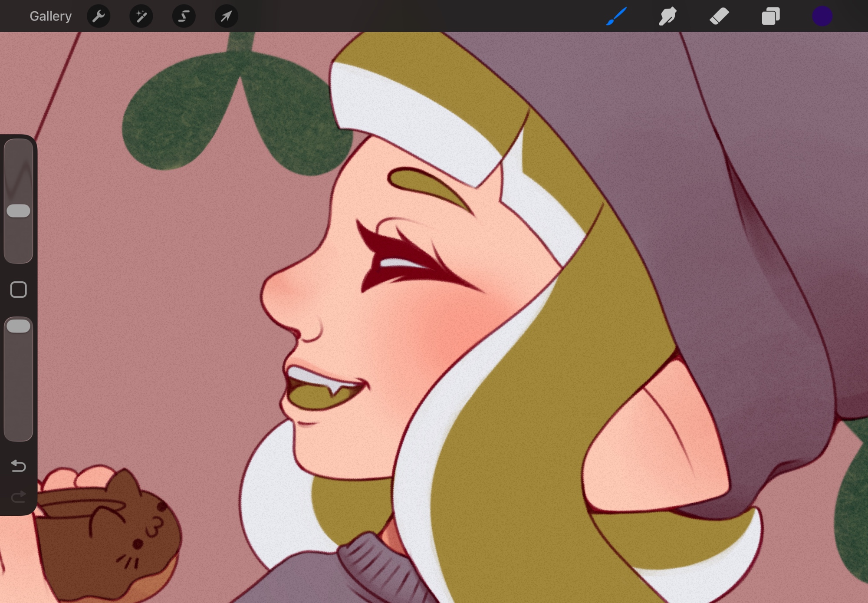
Task: Click the brush opacity slider handle
Action: [x=19, y=326]
